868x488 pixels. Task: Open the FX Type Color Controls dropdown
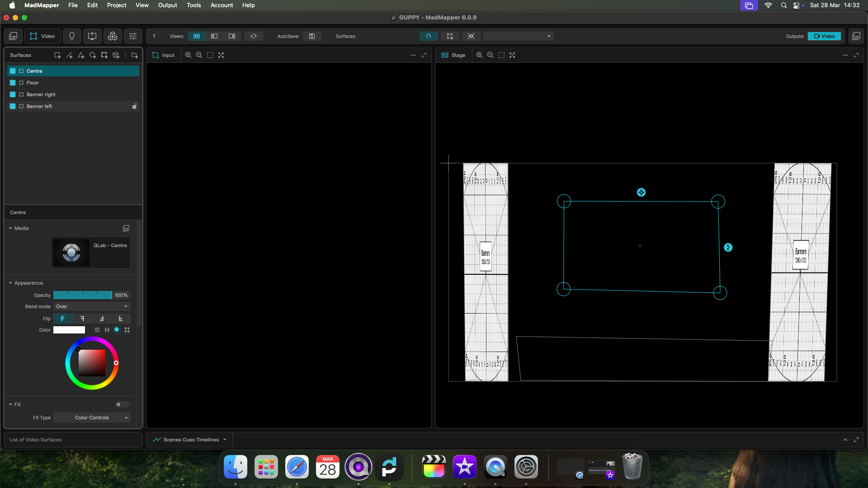(92, 418)
